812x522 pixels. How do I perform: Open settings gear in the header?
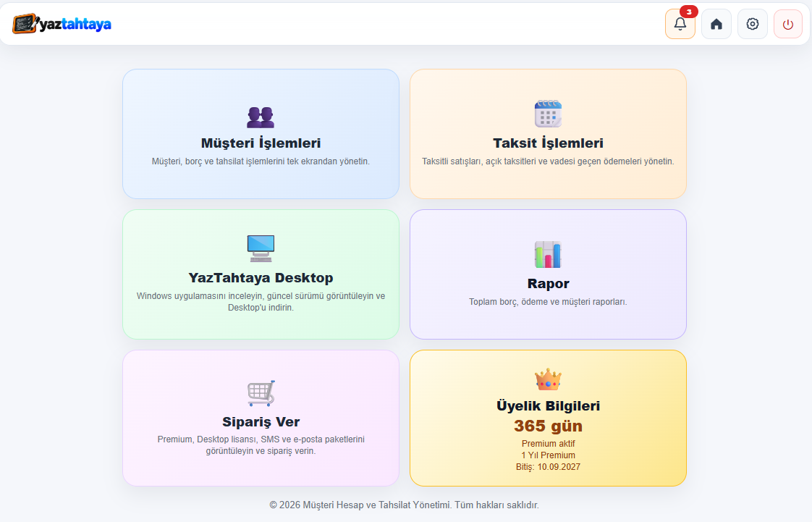753,24
